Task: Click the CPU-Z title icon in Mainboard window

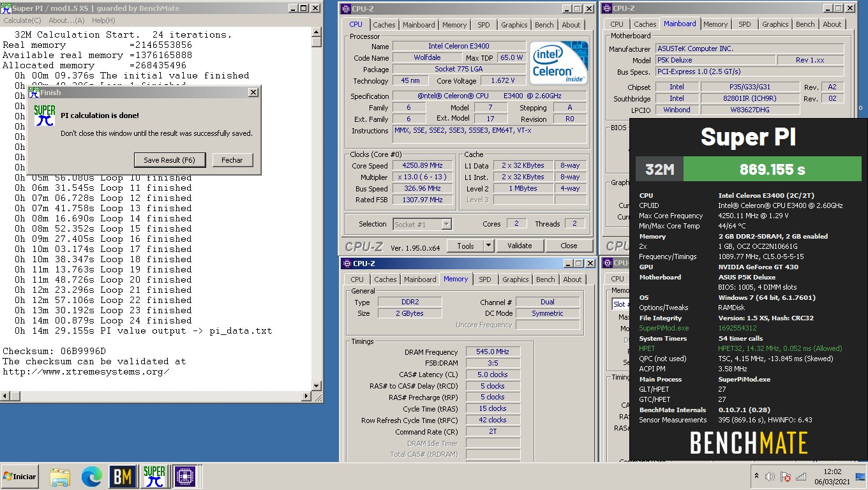Action: pyautogui.click(x=607, y=8)
